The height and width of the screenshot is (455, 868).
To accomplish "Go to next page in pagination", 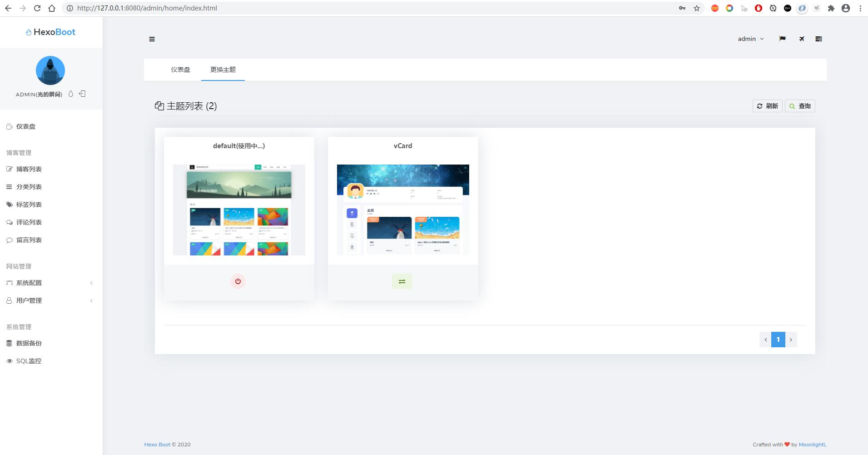I will pyautogui.click(x=791, y=340).
